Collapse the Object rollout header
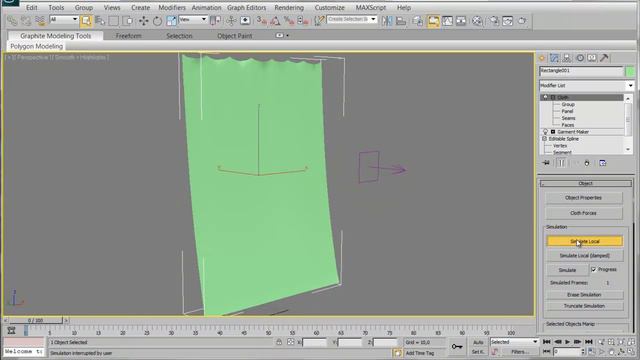Image resolution: width=640 pixels, height=360 pixels. point(585,183)
